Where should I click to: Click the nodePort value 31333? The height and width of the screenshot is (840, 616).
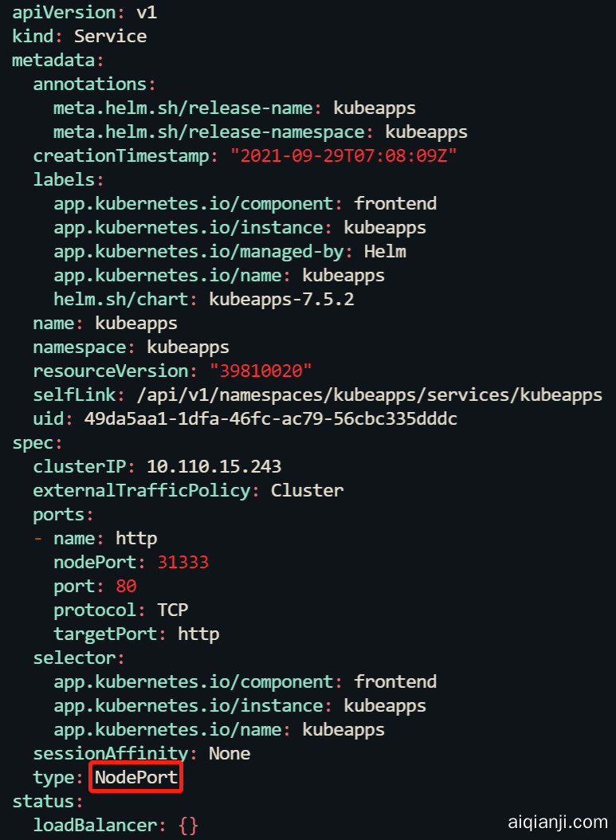click(182, 563)
